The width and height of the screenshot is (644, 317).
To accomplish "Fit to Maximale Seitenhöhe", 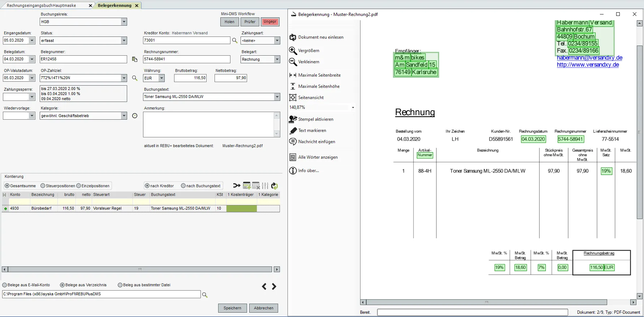I will tap(293, 86).
